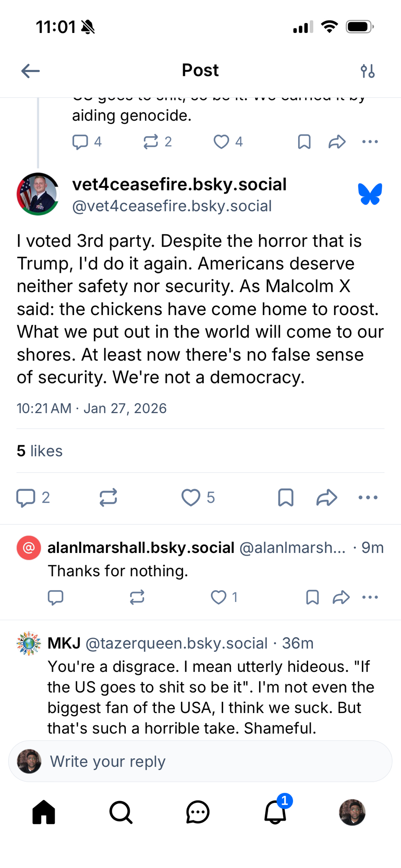
Task: Open more options for main post
Action: coord(368,497)
